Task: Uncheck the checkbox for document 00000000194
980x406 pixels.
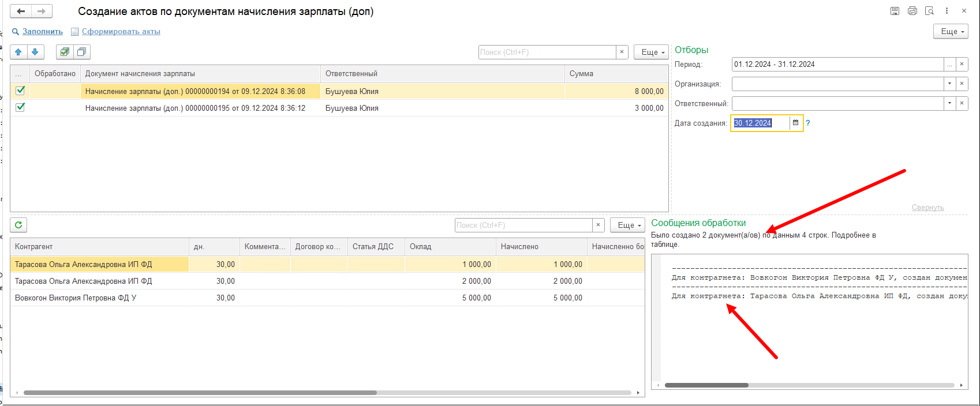Action: click(x=20, y=91)
